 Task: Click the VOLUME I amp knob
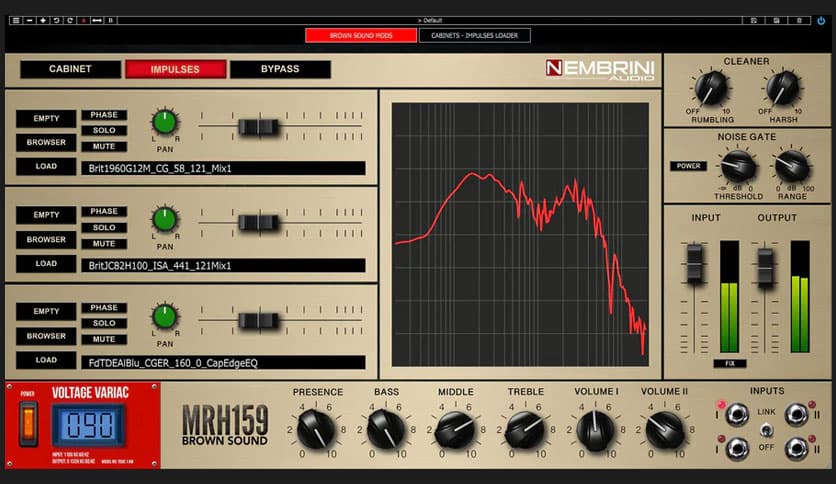coord(595,430)
